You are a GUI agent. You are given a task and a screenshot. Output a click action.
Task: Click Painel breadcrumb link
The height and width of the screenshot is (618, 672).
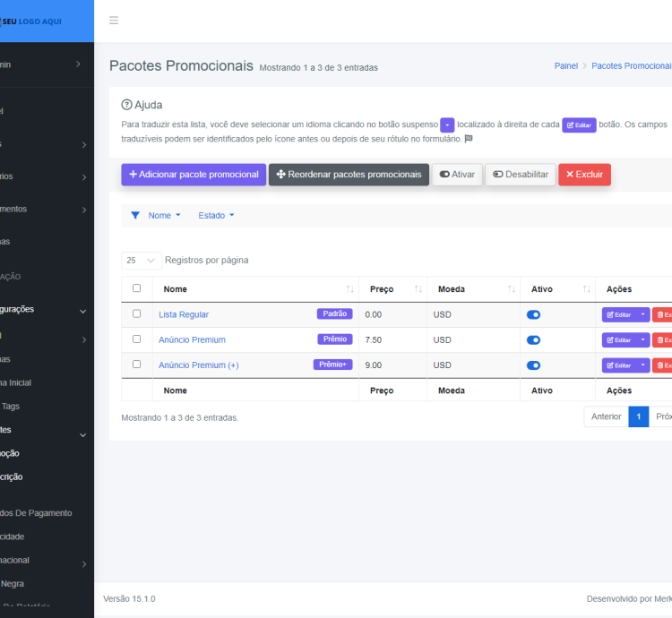565,66
